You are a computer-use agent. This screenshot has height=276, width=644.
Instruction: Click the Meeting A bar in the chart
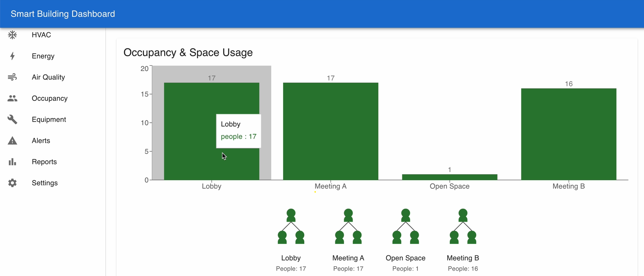pos(331,131)
